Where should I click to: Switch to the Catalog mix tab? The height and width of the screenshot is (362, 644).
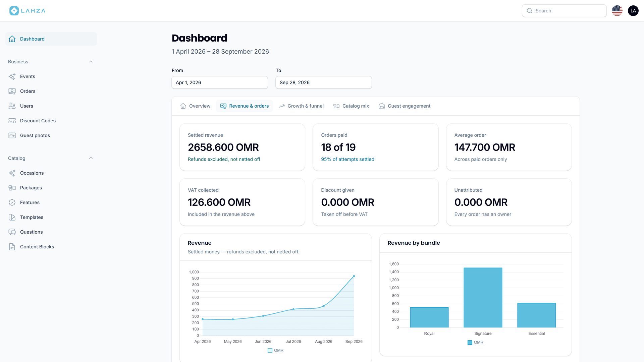351,106
